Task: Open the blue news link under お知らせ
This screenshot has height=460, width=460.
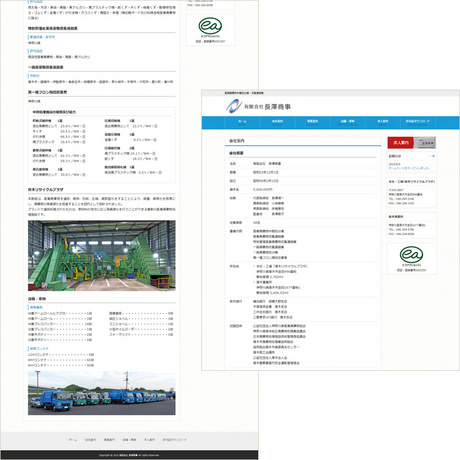Action: point(409,168)
